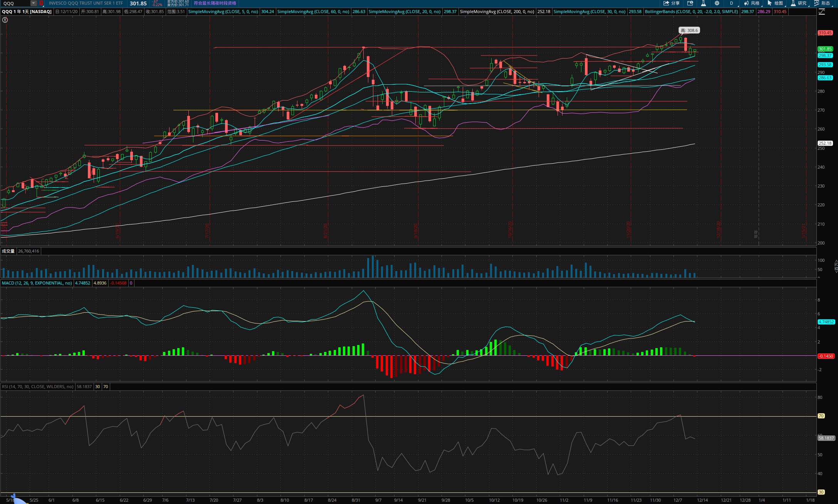Viewport: 838px width, 504px height.
Task: Click the 293.58 price axis tag
Action: pos(825,65)
